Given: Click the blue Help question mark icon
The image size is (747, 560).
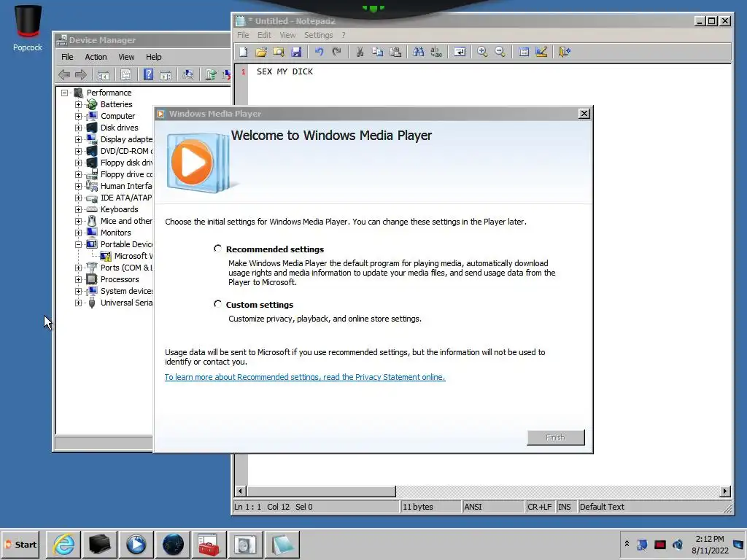Looking at the screenshot, I should (149, 74).
